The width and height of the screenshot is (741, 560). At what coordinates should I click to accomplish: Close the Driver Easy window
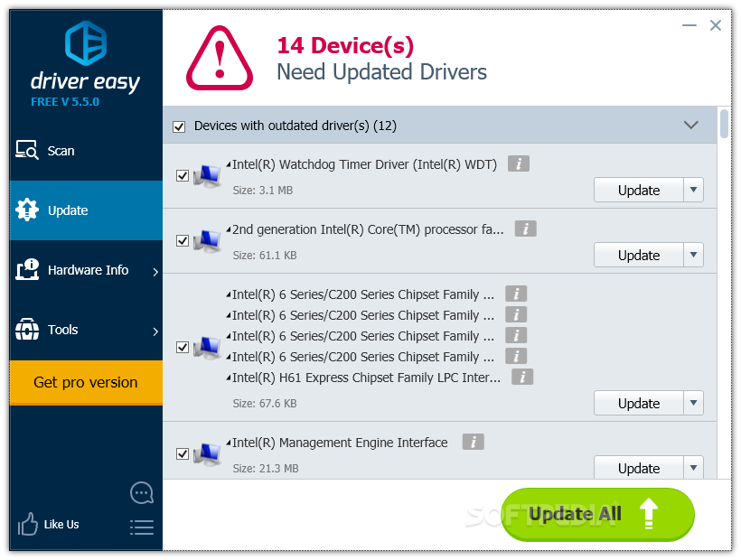coord(716,25)
